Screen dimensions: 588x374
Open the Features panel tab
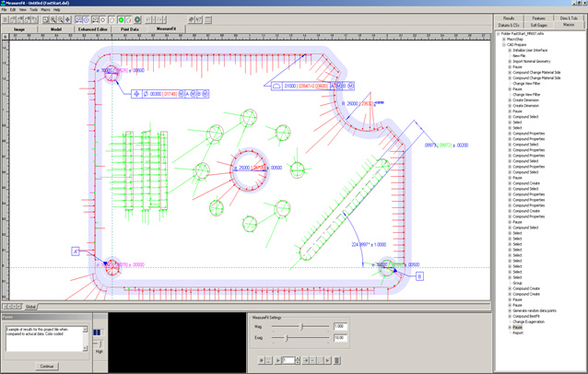pos(539,18)
